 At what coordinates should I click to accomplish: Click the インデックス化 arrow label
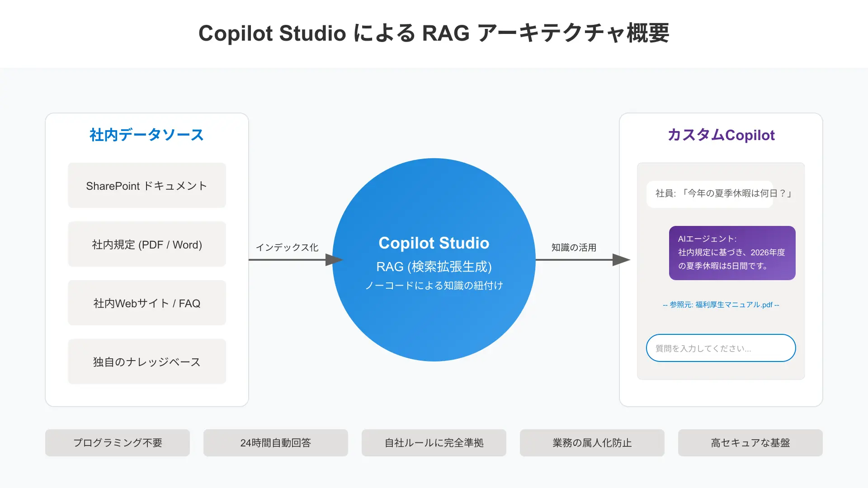click(287, 247)
